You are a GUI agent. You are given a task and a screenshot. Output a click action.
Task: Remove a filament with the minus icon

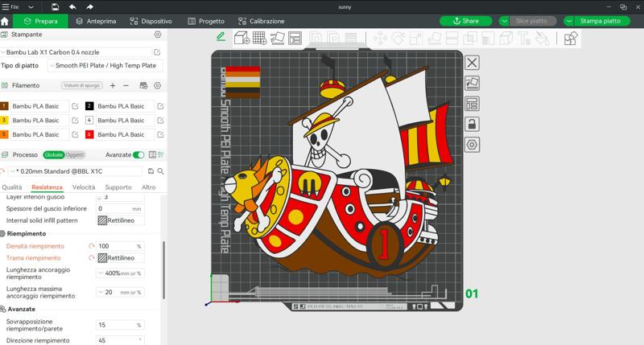[x=126, y=85]
